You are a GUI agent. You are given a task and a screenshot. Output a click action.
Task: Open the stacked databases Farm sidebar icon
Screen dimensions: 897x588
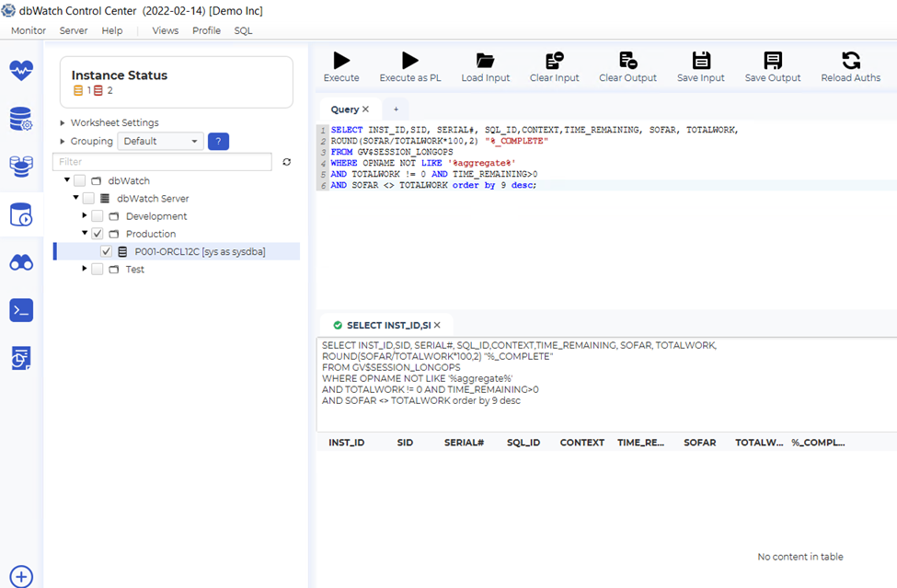tap(21, 167)
